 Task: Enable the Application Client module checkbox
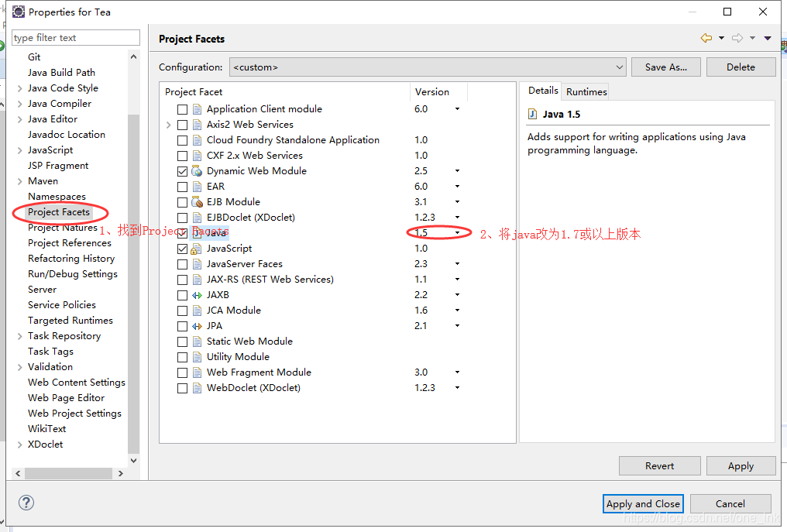(182, 109)
